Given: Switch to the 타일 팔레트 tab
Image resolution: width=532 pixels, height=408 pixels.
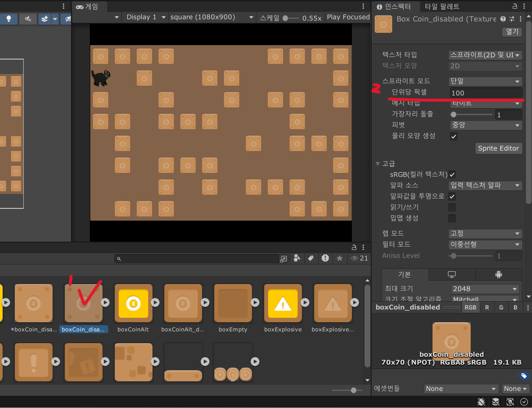Looking at the screenshot, I should [442, 7].
